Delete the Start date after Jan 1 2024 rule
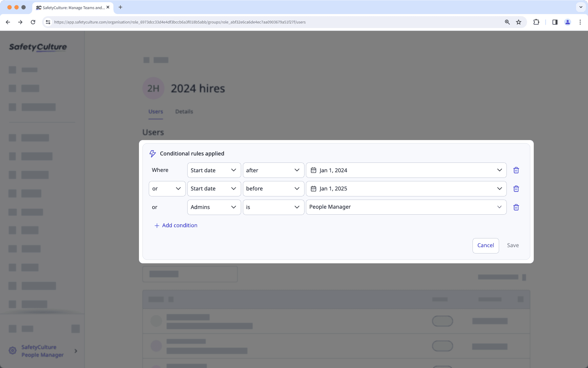This screenshot has height=368, width=588. [516, 170]
